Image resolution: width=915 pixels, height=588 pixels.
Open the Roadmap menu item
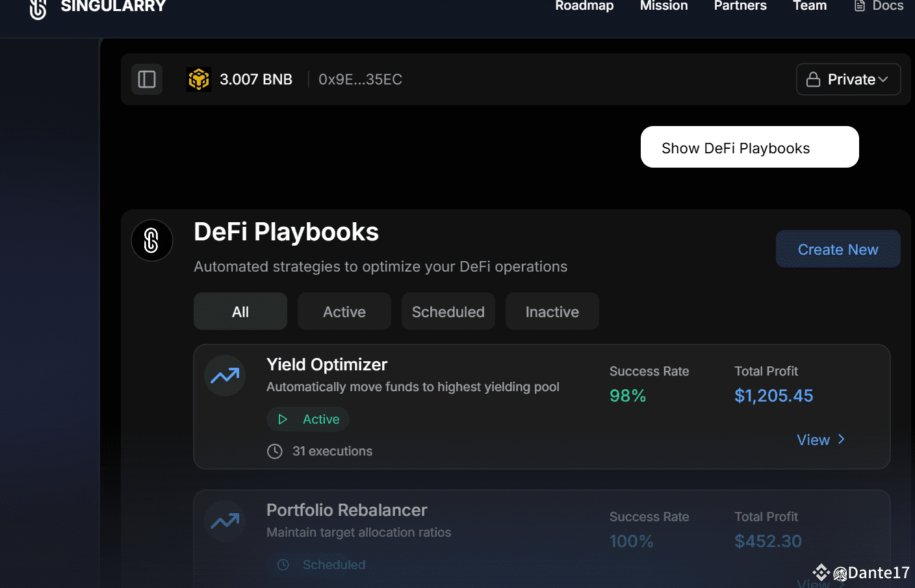(x=584, y=6)
